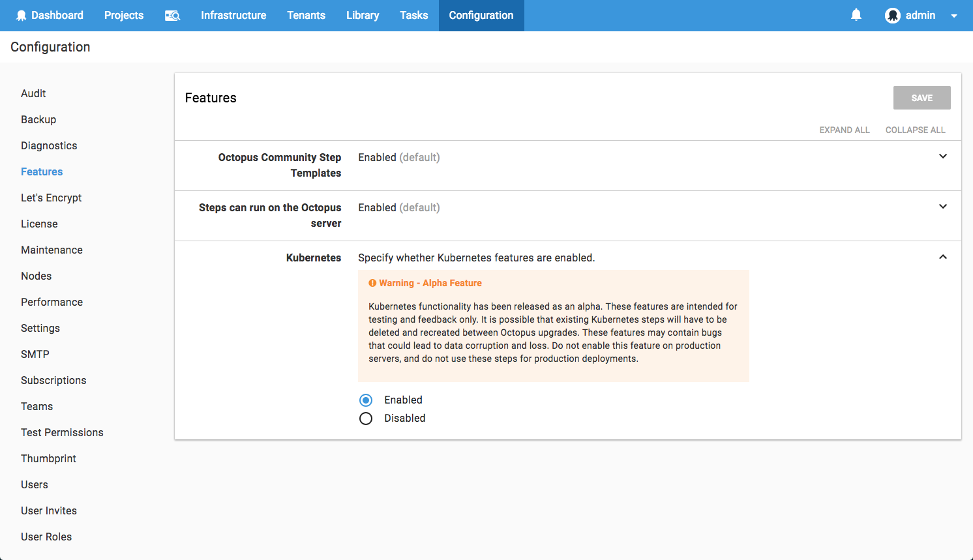Expand Steps can run on Octopus server
The width and height of the screenshot is (973, 560).
(942, 207)
